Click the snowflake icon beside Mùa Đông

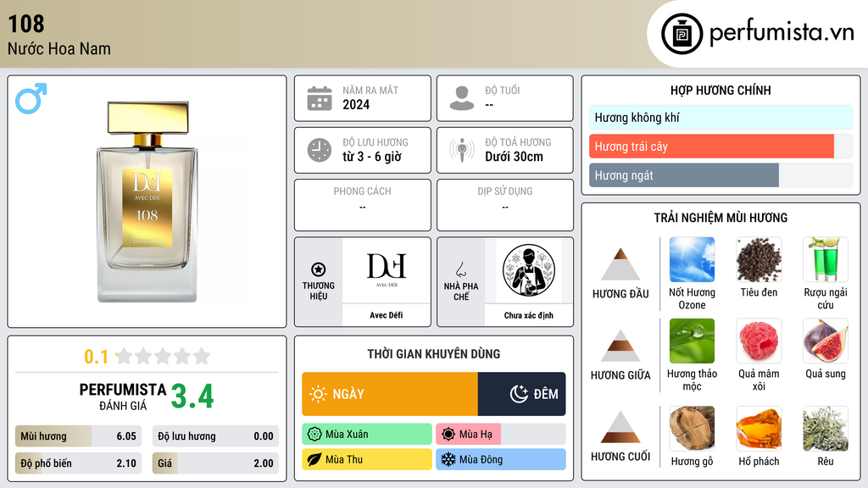pyautogui.click(x=448, y=460)
